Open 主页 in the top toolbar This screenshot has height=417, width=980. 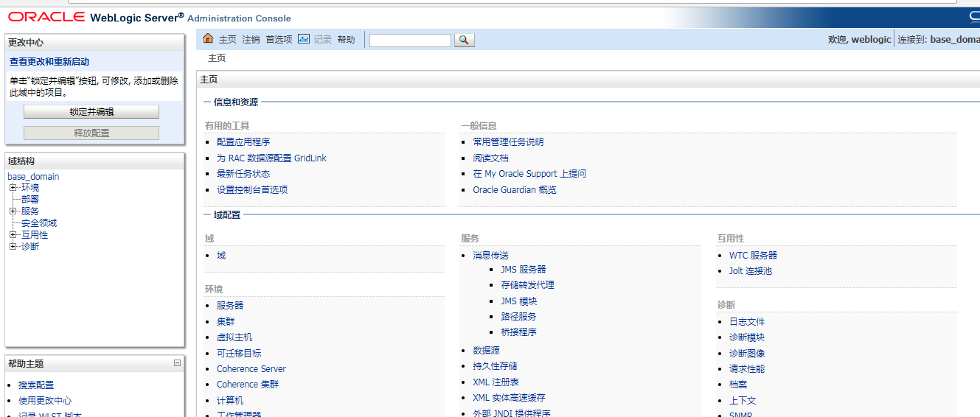227,40
